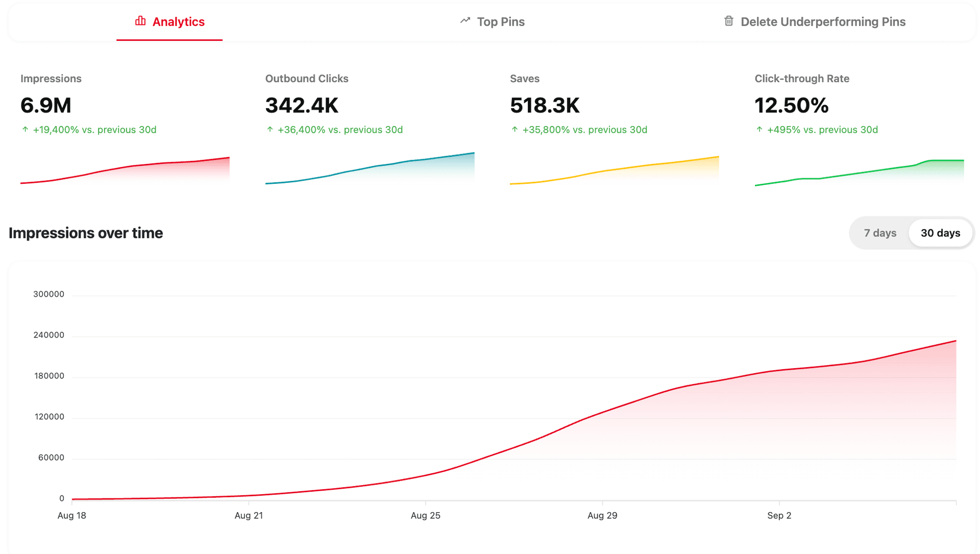Click the red Impressions sparkline
The image size is (980, 554).
point(125,170)
